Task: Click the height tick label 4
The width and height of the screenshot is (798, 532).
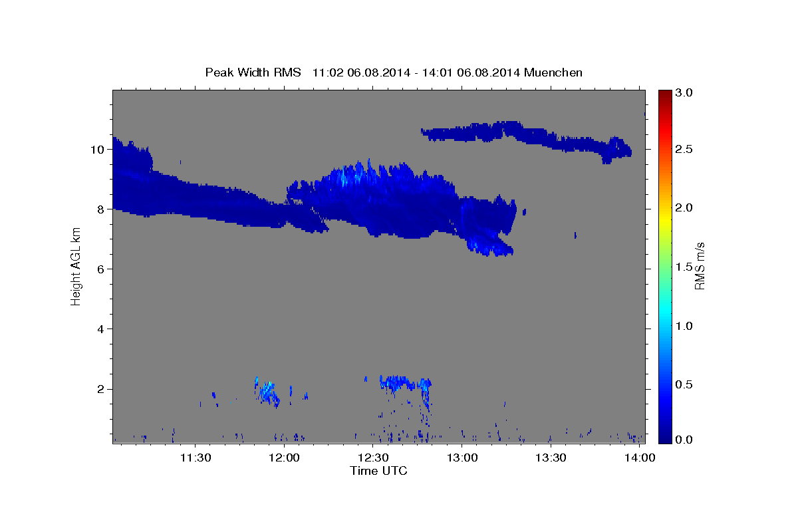Action: (101, 329)
